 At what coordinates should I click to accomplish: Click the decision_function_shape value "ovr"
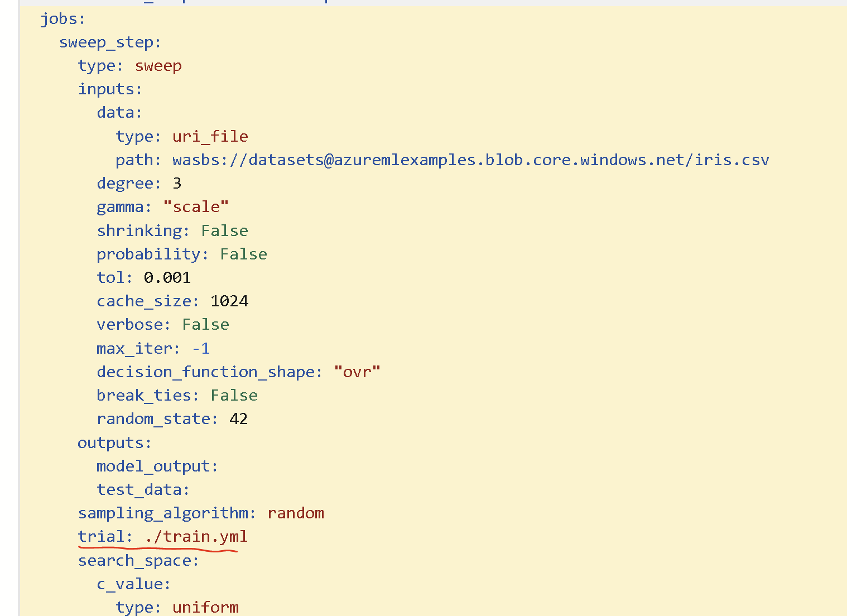click(x=357, y=372)
